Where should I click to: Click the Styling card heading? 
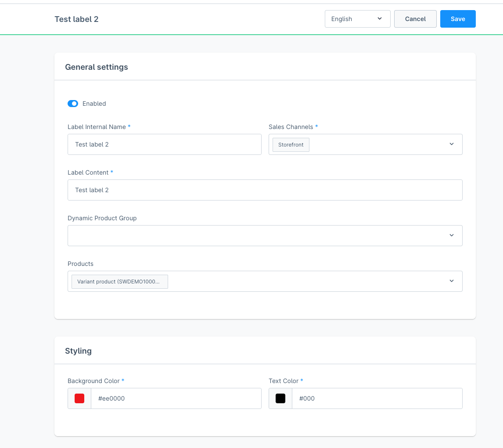pos(78,351)
